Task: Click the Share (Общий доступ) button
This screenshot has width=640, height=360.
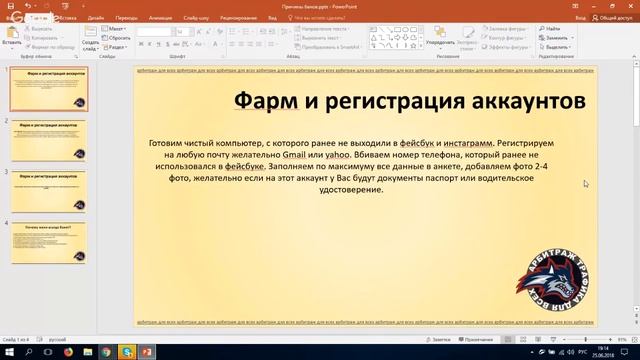Action: tap(612, 18)
